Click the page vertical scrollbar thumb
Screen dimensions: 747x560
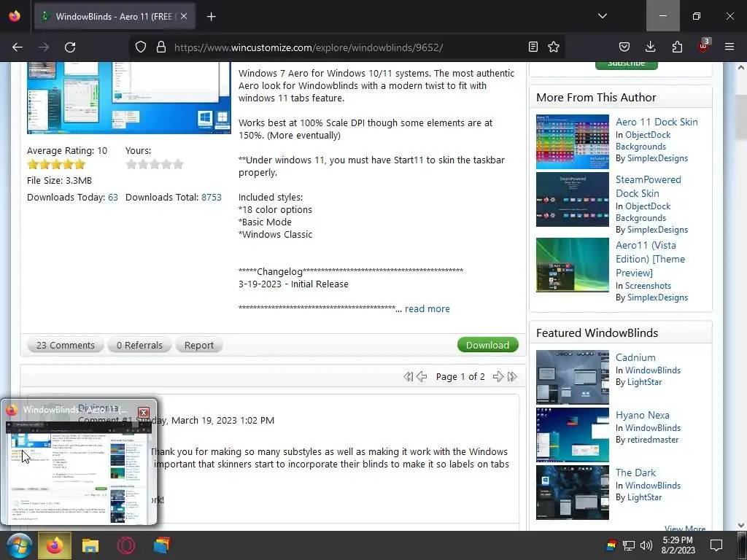coord(741,118)
